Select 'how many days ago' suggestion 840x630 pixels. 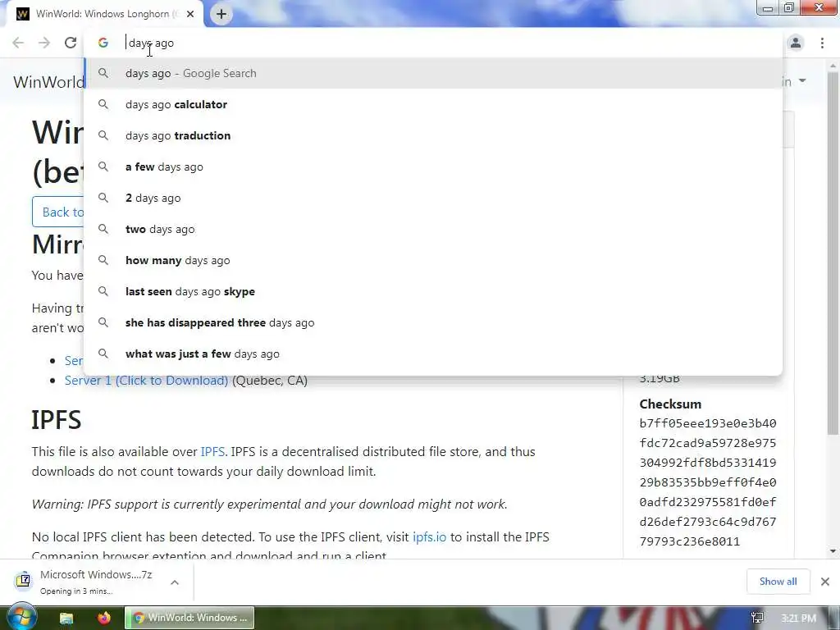coord(433,260)
